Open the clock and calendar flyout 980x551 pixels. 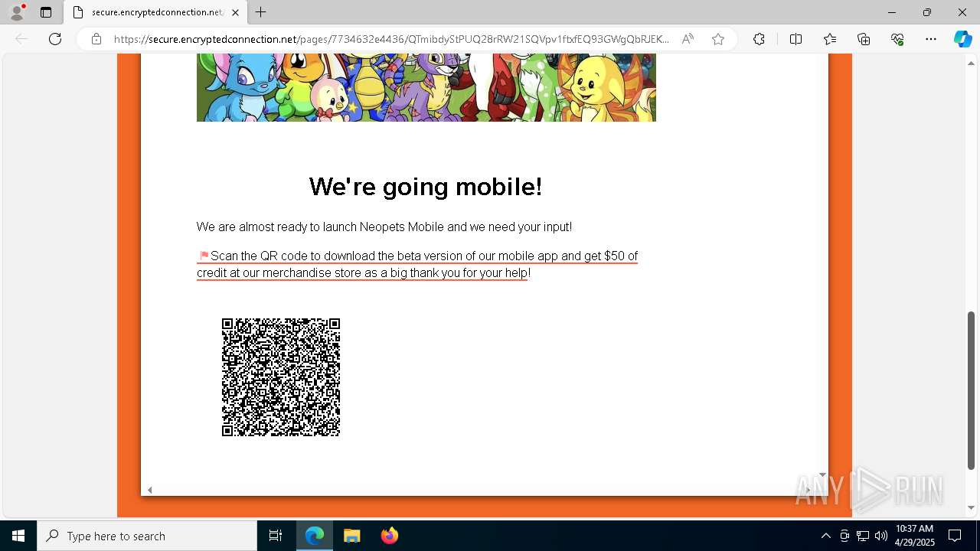914,536
